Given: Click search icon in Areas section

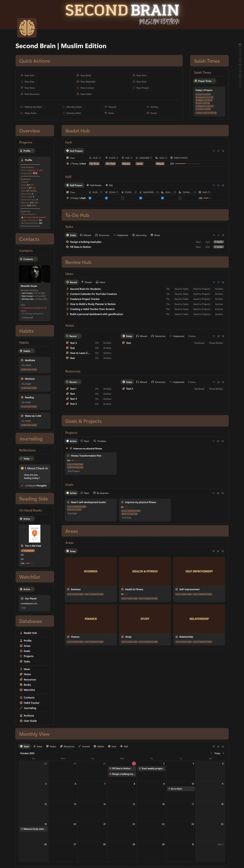Looking at the screenshot, I should 223,551.
